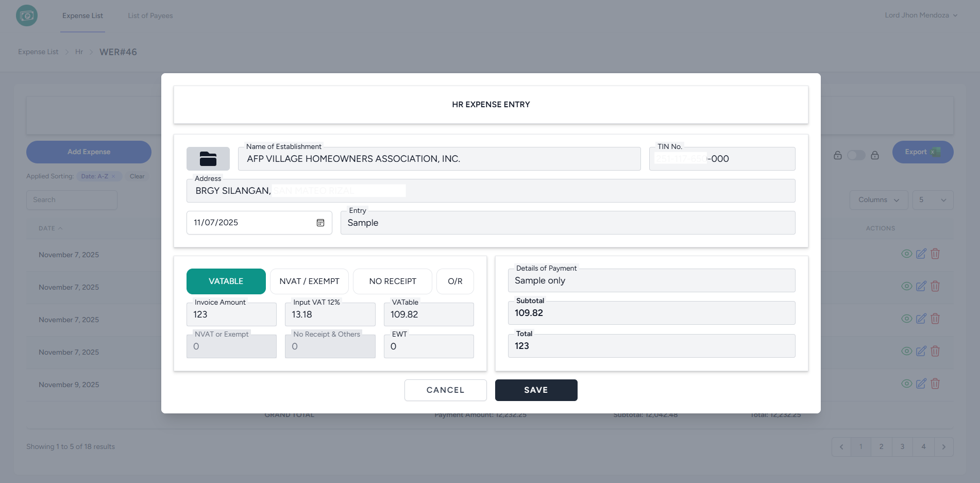View the third November 7, 2025 expense (eye icon)
Viewport: 980px width, 483px height.
907,319
